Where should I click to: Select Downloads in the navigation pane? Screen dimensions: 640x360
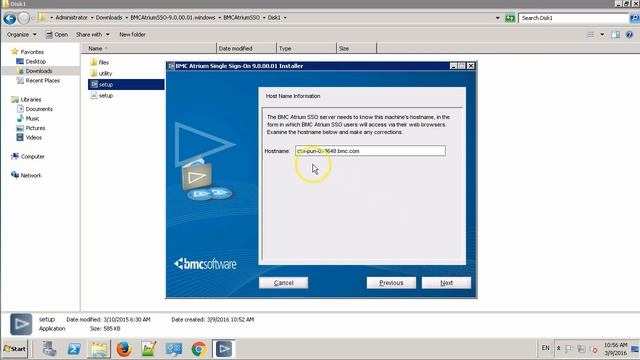(34, 71)
